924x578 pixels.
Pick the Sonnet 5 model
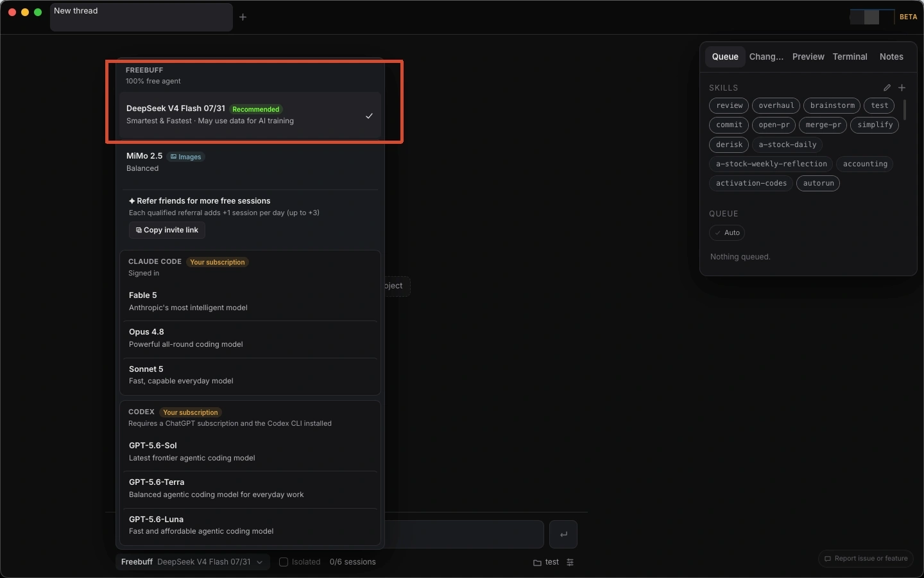[250, 375]
